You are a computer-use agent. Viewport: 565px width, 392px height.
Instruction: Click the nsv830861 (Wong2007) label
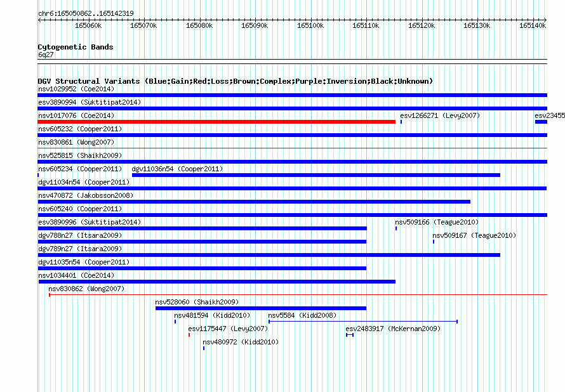[x=76, y=142]
